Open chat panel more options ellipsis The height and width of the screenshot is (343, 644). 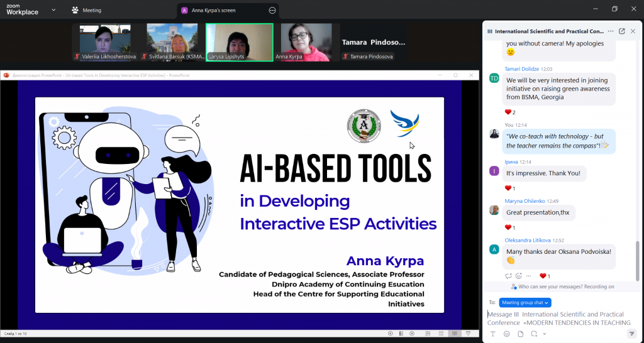coord(611,31)
